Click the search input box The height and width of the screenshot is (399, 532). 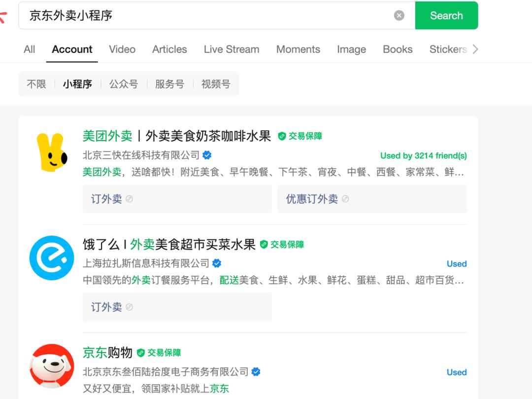click(x=207, y=16)
